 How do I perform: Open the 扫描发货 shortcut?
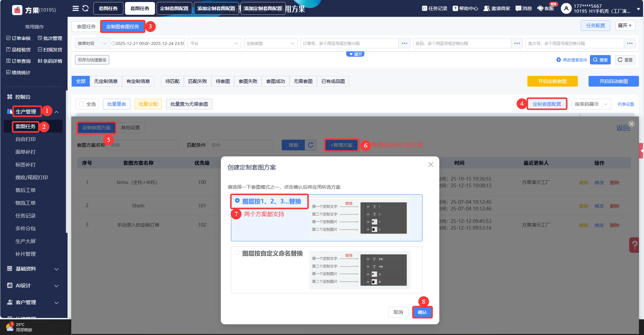tap(50, 50)
